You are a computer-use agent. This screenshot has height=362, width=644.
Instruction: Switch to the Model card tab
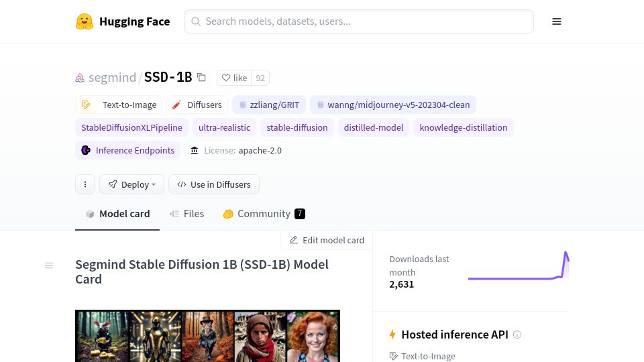click(117, 214)
